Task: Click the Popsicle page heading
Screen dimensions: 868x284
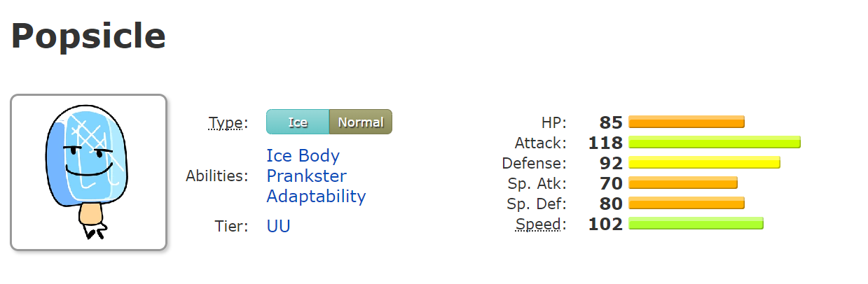Action: [x=88, y=36]
